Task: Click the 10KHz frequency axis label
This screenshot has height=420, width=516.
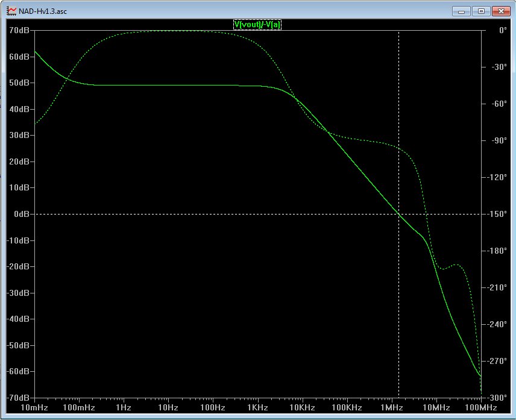Action: [302, 408]
